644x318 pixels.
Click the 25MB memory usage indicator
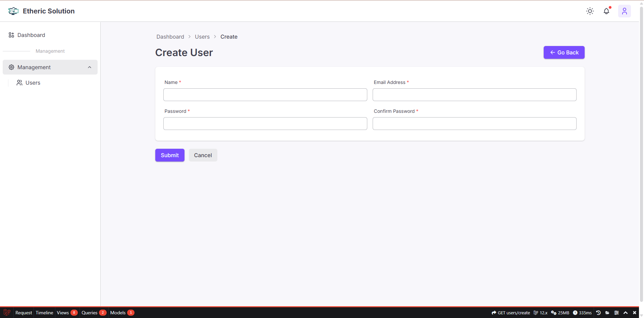[x=559, y=313]
